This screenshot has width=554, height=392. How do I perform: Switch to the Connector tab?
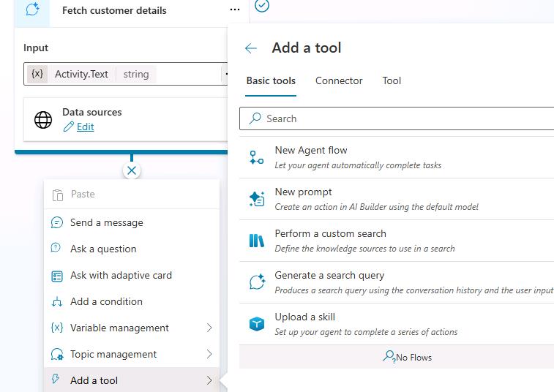(x=339, y=81)
